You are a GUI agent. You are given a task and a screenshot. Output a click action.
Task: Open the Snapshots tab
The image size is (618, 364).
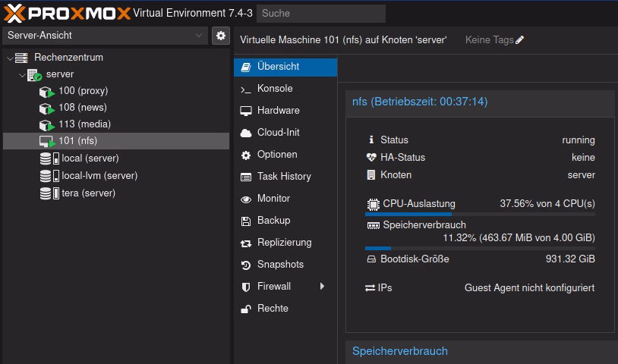(285, 265)
